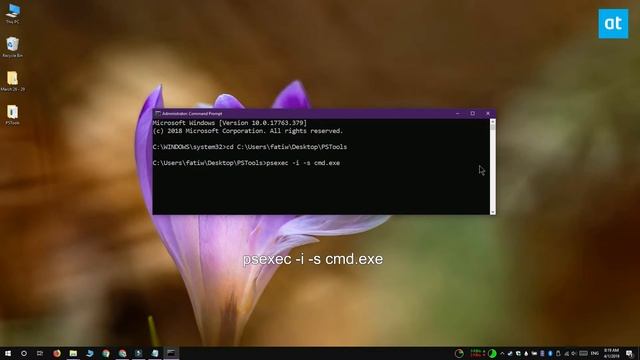Screen dimensions: 640x360
Task: Open the taskbar clock and date
Action: pos(611,353)
